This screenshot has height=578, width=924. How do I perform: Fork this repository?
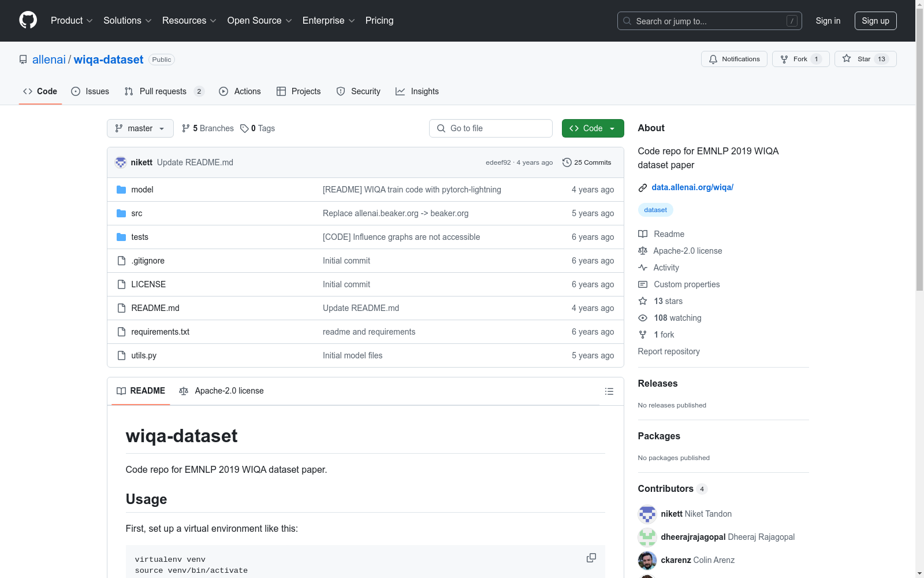[801, 59]
